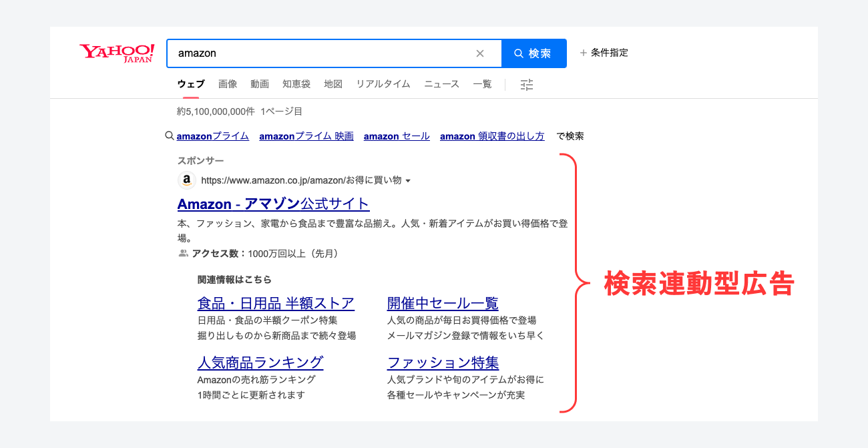
Task: Click the 人気の商品が毎日お買得価格で登場 description
Action: point(462,320)
